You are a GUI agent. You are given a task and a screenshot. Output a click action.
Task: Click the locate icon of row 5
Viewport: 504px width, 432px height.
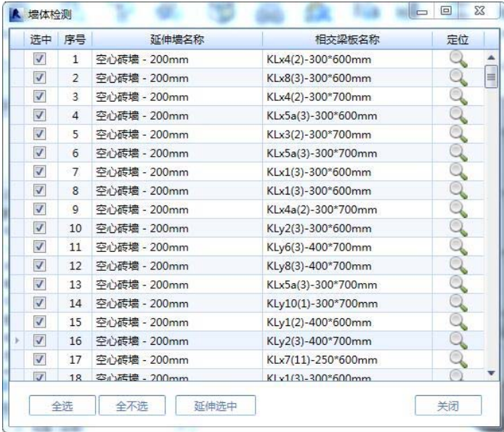pos(458,134)
